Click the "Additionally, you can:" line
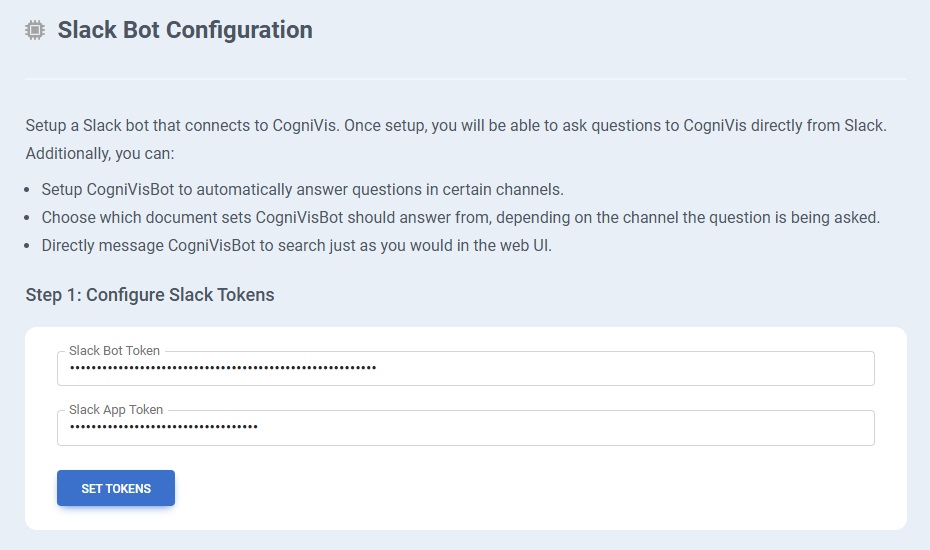930x550 pixels. (100, 154)
